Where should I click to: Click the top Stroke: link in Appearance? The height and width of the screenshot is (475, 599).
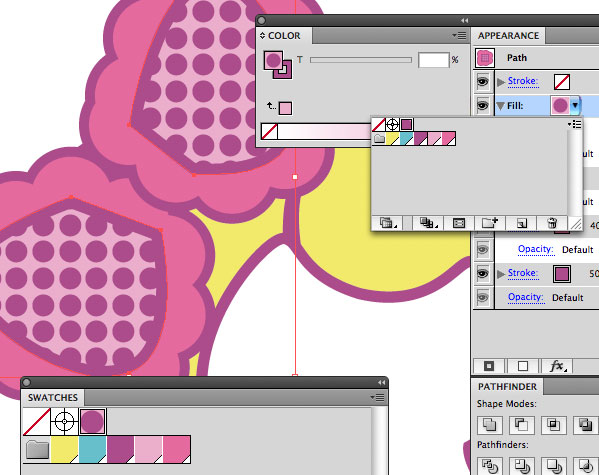523,81
